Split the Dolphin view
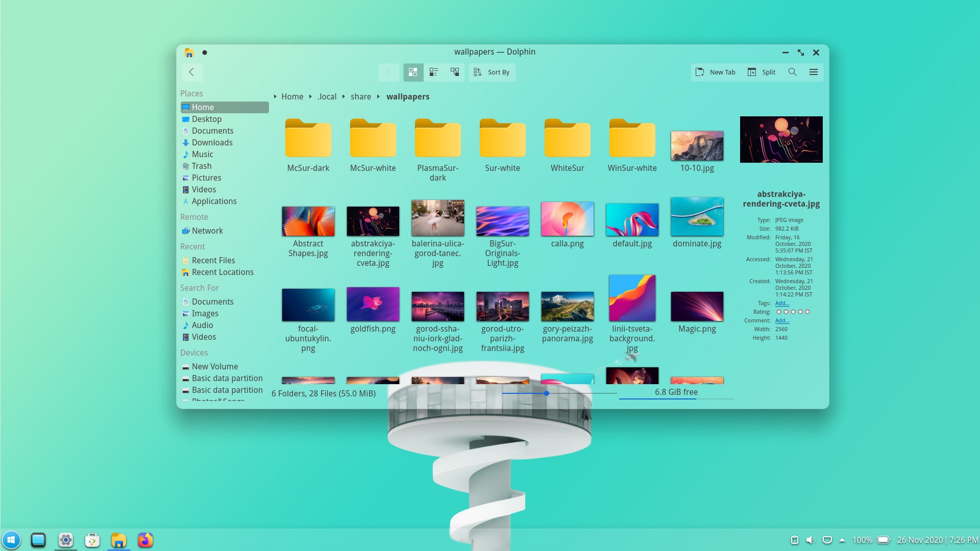The width and height of the screenshot is (980, 551). click(x=762, y=72)
